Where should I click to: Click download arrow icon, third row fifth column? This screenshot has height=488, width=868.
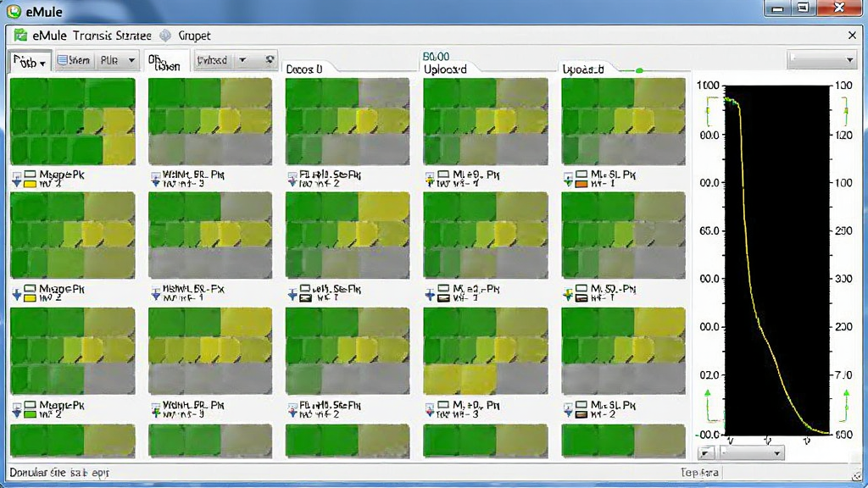pyautogui.click(x=568, y=409)
